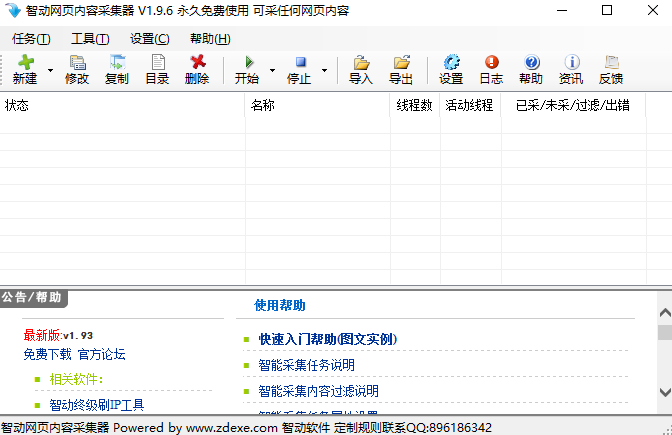Expand the dropdown arrow beside 停止

pyautogui.click(x=324, y=70)
